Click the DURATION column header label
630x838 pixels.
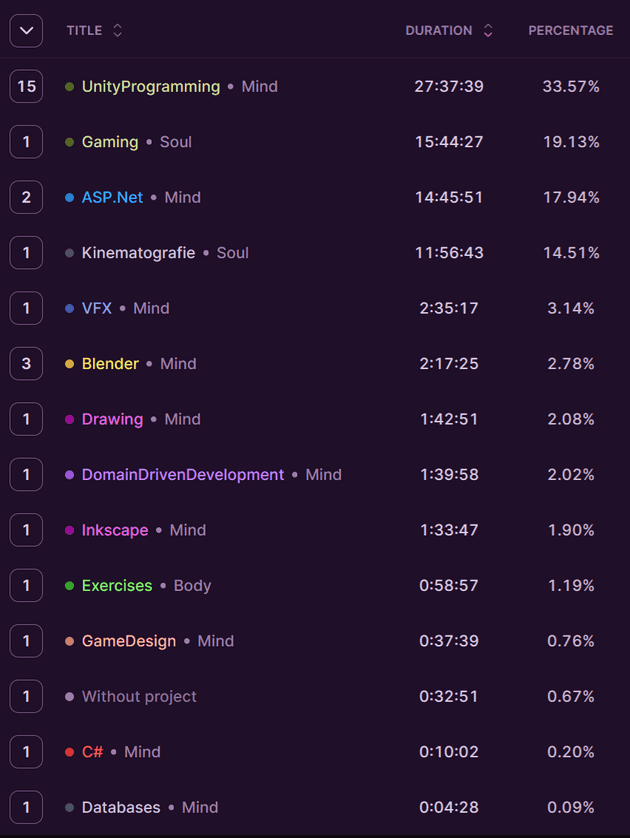coord(439,30)
